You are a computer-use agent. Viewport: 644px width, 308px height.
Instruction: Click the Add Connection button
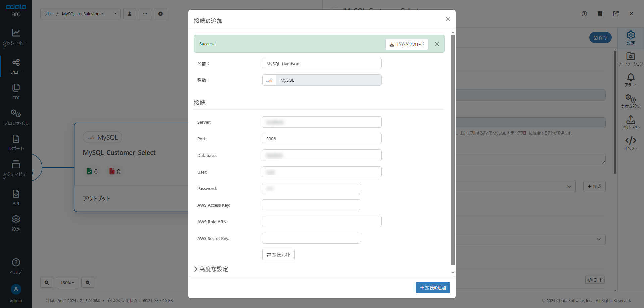(433, 288)
